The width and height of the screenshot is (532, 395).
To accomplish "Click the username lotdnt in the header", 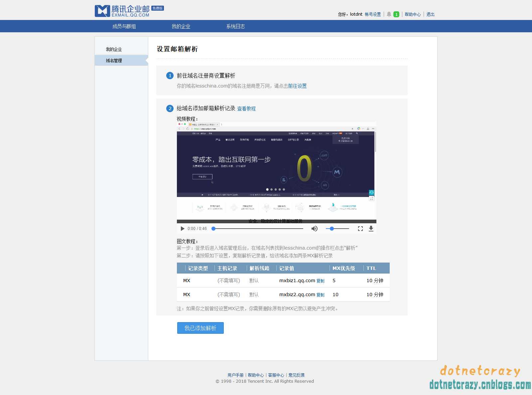I will 356,14.
